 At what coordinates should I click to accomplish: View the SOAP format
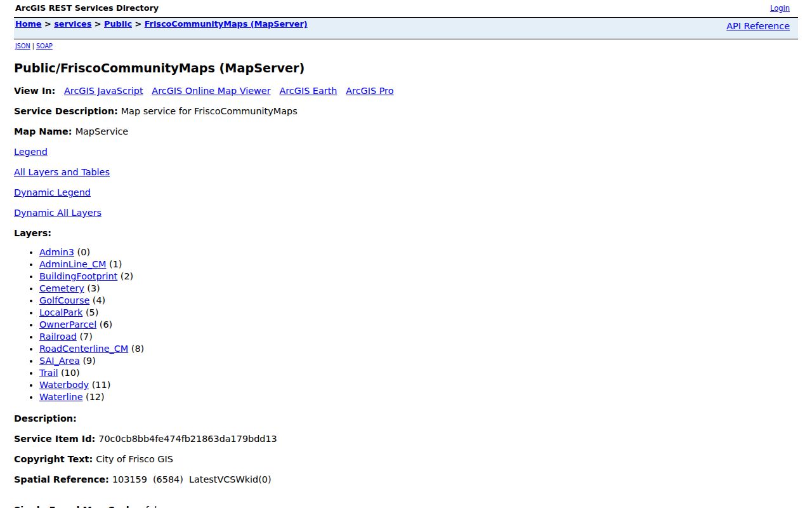tap(44, 46)
